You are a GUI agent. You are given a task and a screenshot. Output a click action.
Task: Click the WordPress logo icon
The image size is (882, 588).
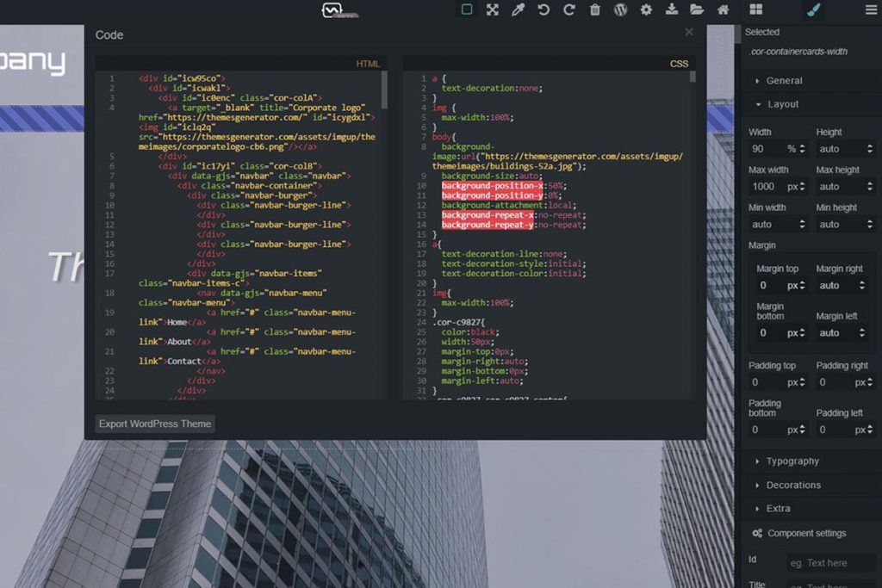620,9
